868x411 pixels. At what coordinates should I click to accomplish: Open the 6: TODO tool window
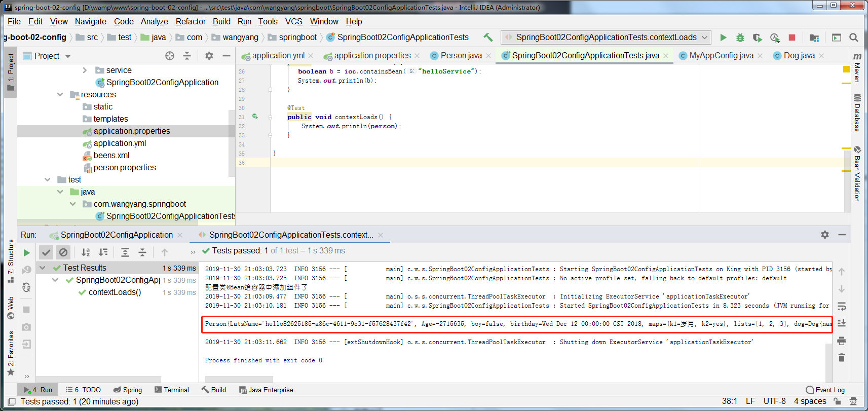(x=84, y=390)
